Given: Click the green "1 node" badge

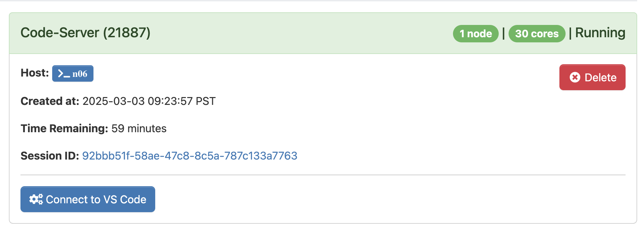Looking at the screenshot, I should 475,33.
